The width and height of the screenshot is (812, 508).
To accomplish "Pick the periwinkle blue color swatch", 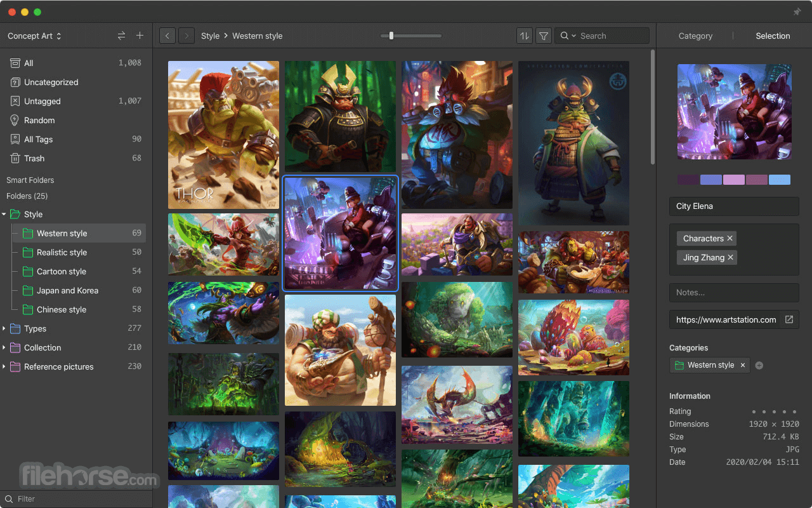I will click(711, 180).
